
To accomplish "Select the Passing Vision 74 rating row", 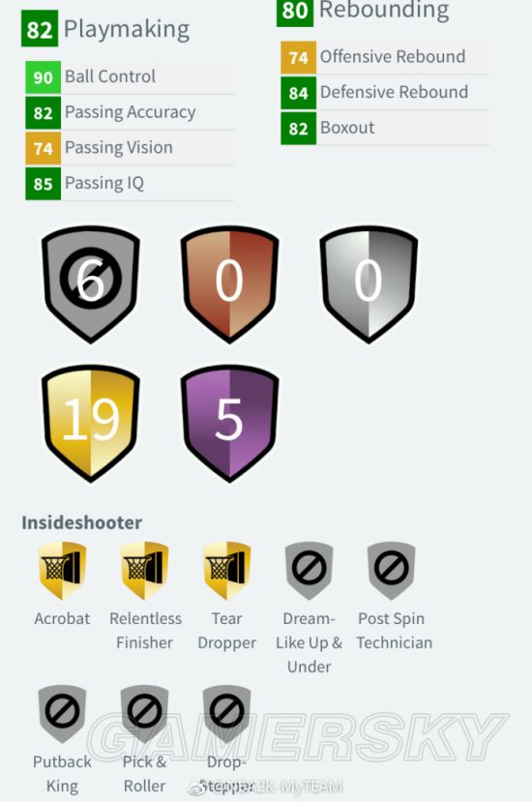I will [130, 148].
